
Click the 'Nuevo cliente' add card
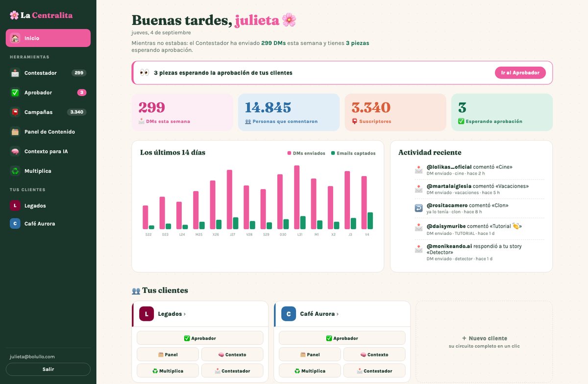point(484,342)
